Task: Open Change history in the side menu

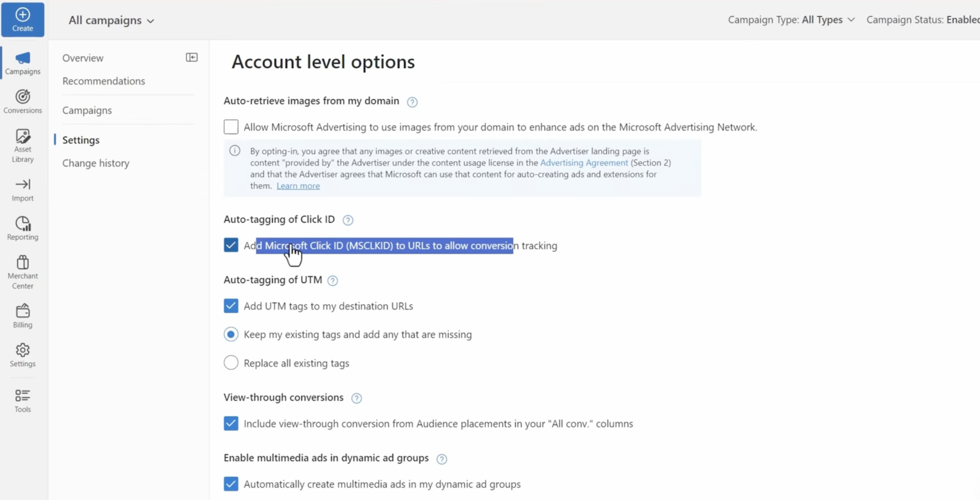Action: (x=96, y=163)
